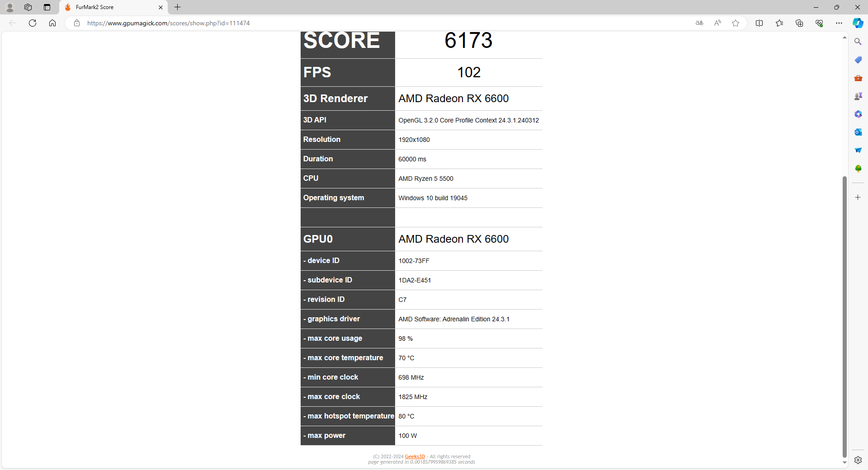Screen dimensions: 868x470
Task: Select the FurMark2 Score tab
Action: click(x=113, y=7)
